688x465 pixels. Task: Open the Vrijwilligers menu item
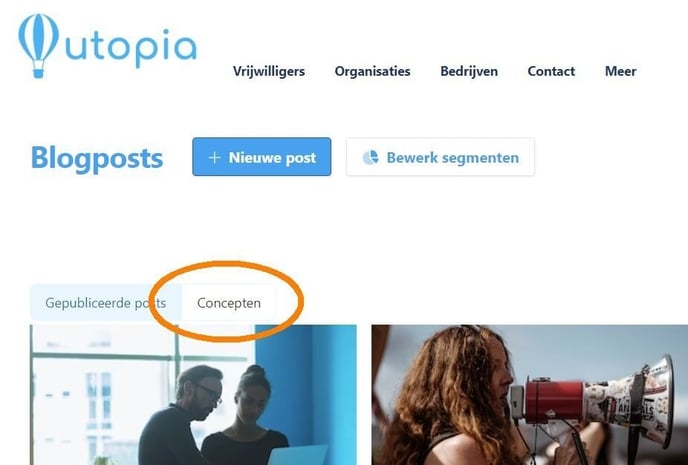269,72
